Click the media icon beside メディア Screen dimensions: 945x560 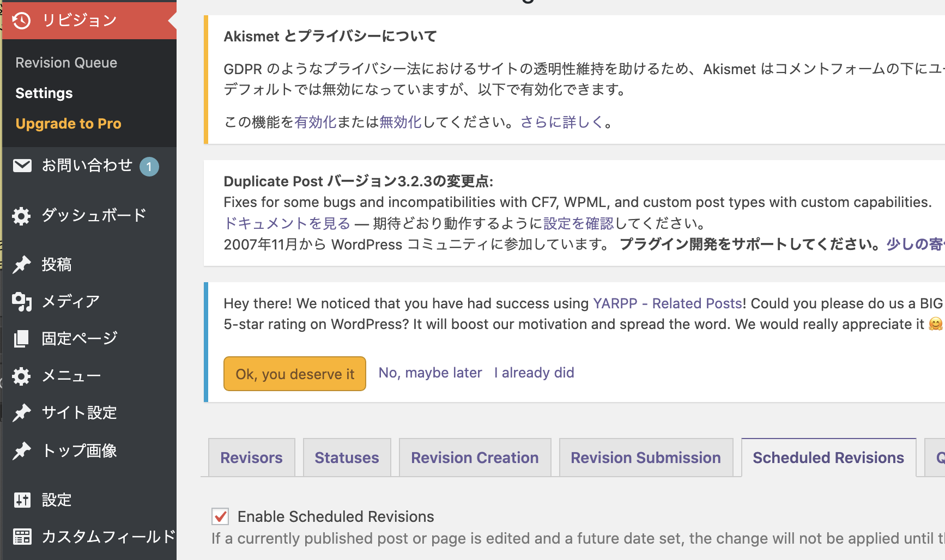(22, 301)
